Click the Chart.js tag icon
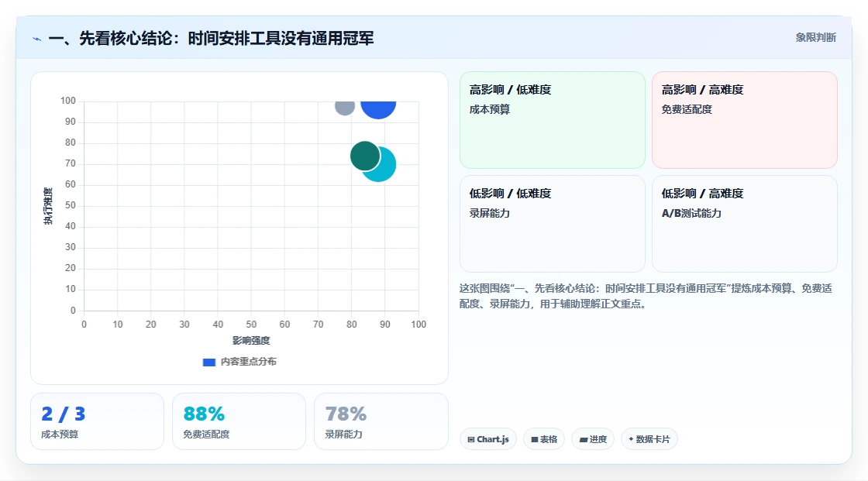Viewport: 868px width, 481px height. pos(471,439)
